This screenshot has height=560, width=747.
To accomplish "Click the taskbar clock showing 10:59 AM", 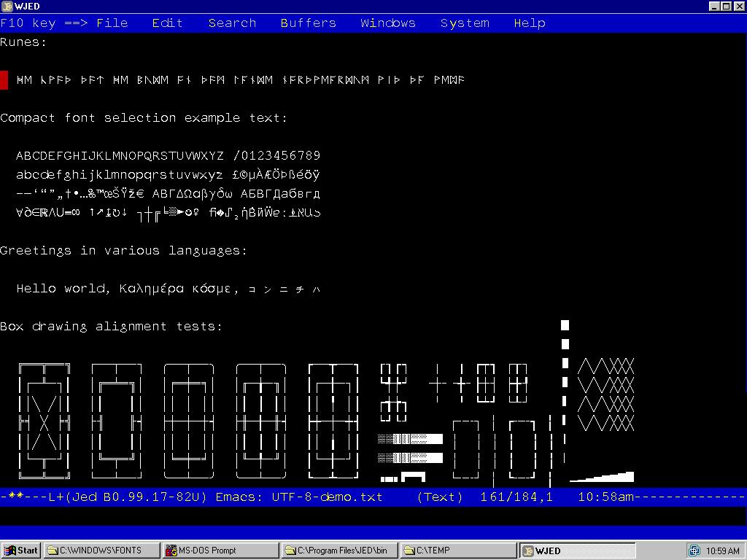I will (x=722, y=551).
